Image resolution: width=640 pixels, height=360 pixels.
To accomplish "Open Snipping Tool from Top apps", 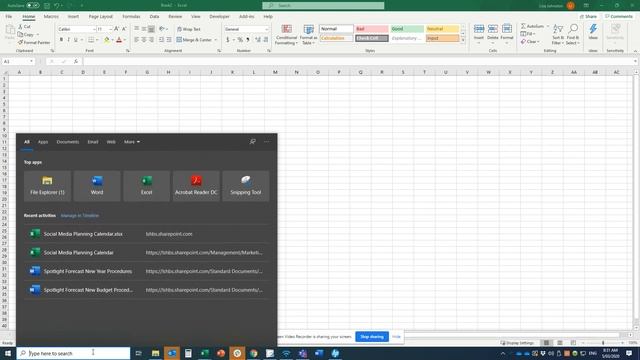I will (246, 186).
